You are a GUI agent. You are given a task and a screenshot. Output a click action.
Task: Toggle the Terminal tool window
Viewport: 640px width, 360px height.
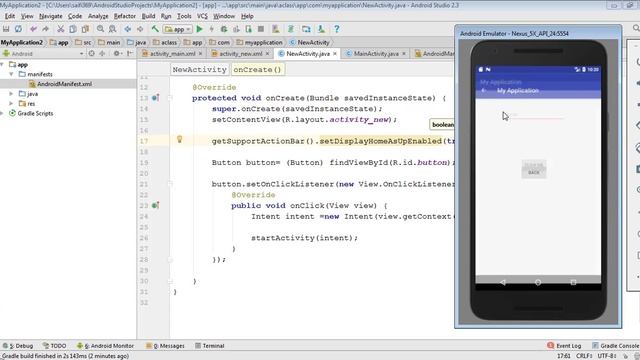coord(209,346)
